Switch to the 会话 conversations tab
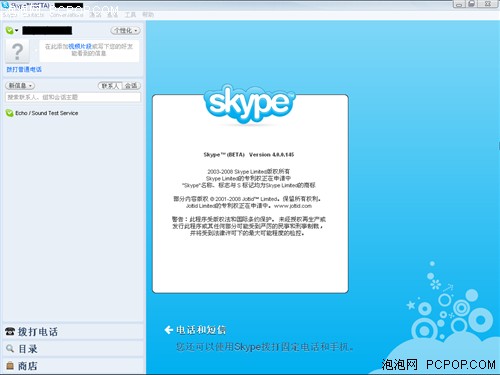This screenshot has height=375, width=500. click(131, 86)
